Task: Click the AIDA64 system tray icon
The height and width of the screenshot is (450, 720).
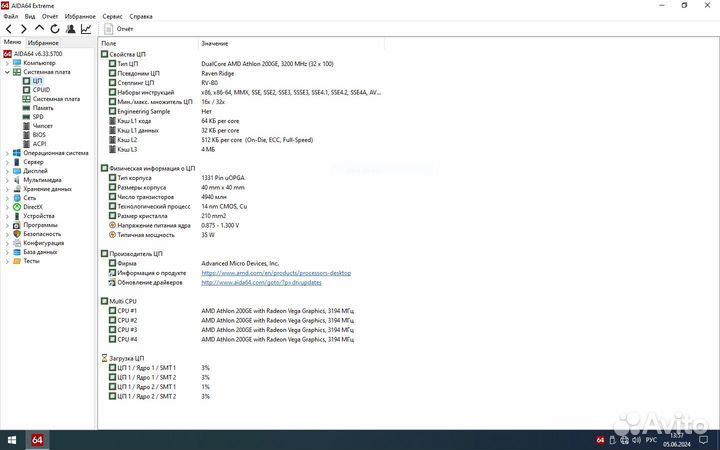Action: 600,440
